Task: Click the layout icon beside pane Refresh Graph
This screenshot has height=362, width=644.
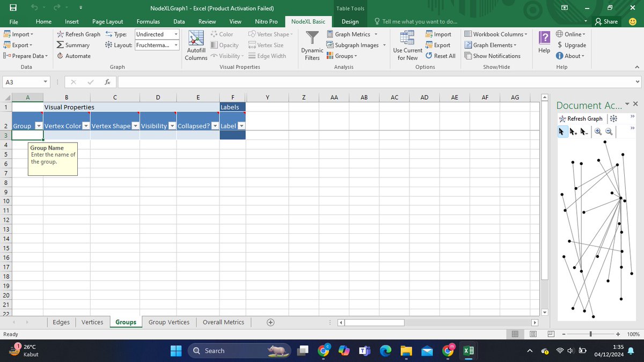Action: coord(613,119)
